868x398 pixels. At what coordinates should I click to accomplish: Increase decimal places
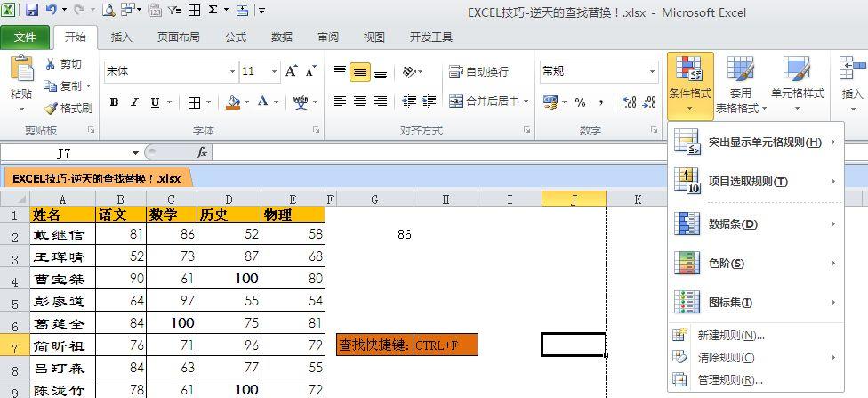[630, 102]
